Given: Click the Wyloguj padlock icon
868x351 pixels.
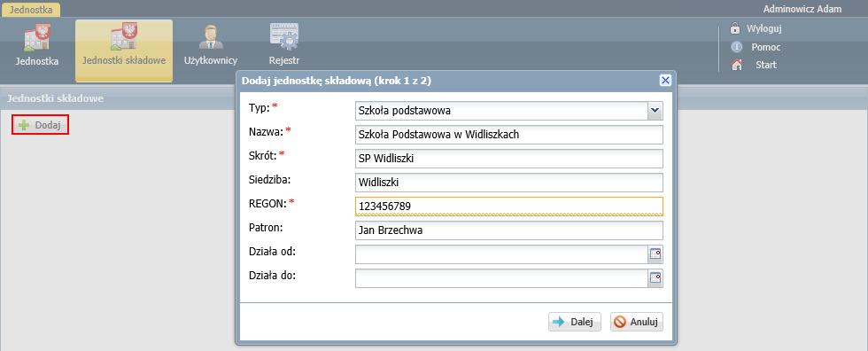Looking at the screenshot, I should click(736, 28).
